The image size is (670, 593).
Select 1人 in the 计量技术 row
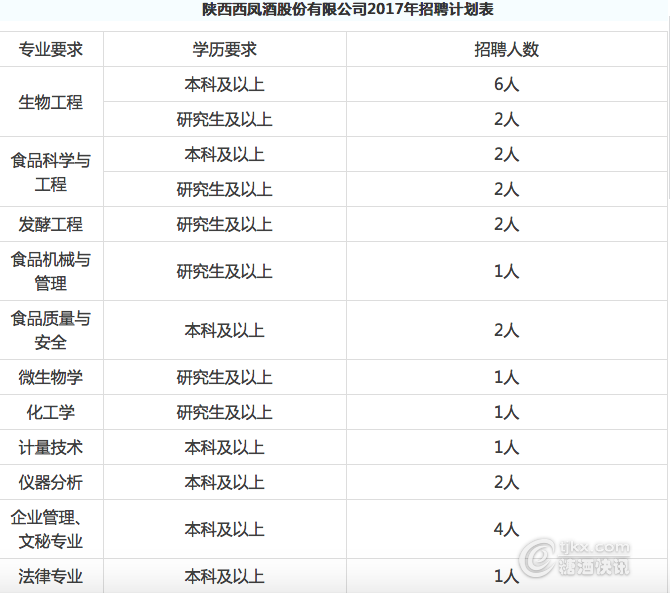(506, 447)
